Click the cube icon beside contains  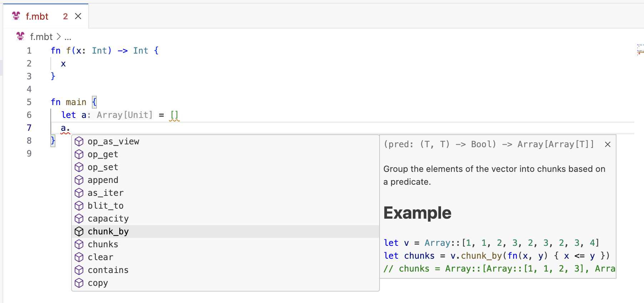79,270
